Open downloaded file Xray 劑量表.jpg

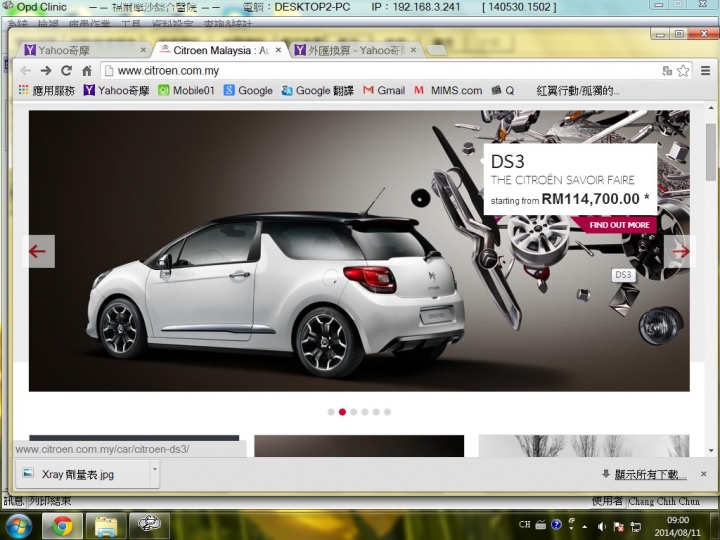click(x=82, y=474)
